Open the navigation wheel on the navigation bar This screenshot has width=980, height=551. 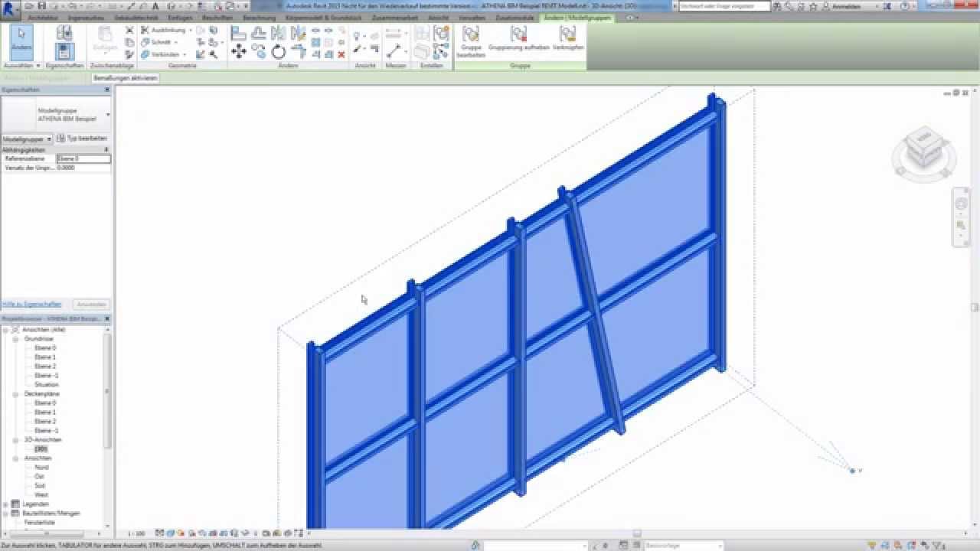(961, 204)
